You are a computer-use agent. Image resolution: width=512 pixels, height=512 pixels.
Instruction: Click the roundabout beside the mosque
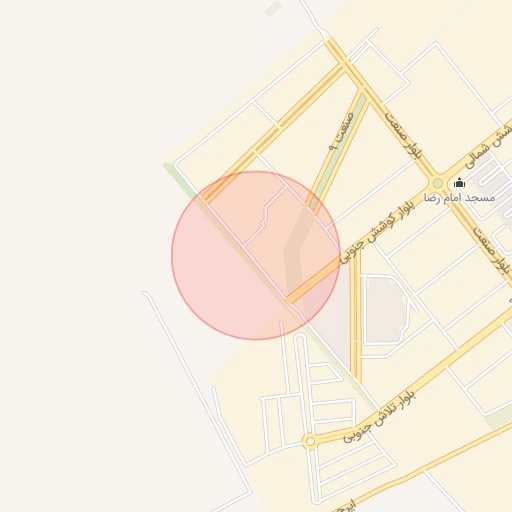[438, 183]
